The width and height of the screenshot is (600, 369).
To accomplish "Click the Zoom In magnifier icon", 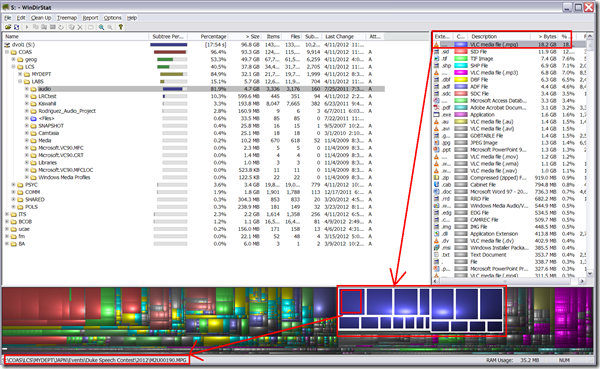I will click(101, 27).
